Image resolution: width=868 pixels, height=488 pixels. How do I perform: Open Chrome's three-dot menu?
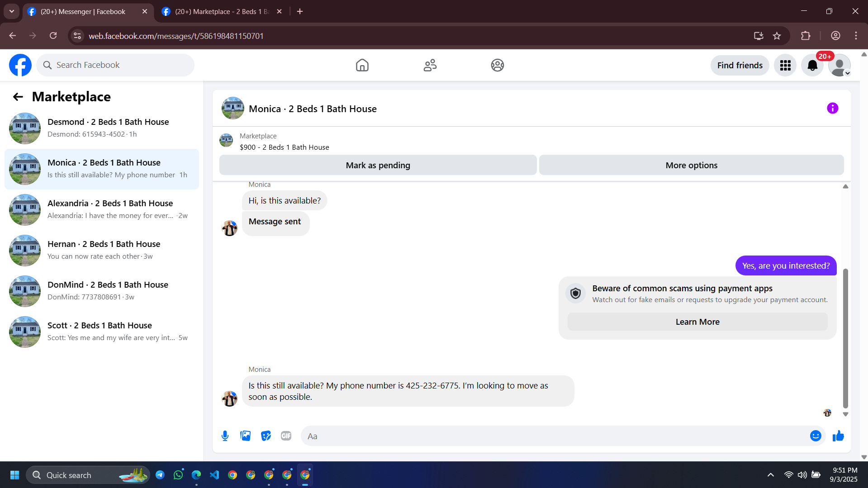(856, 36)
